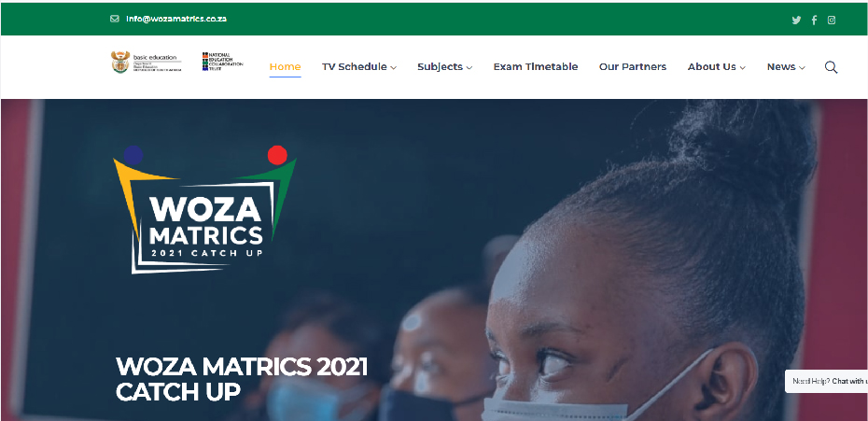
Task: Expand the TV Schedule dropdown chevron
Action: (x=393, y=67)
